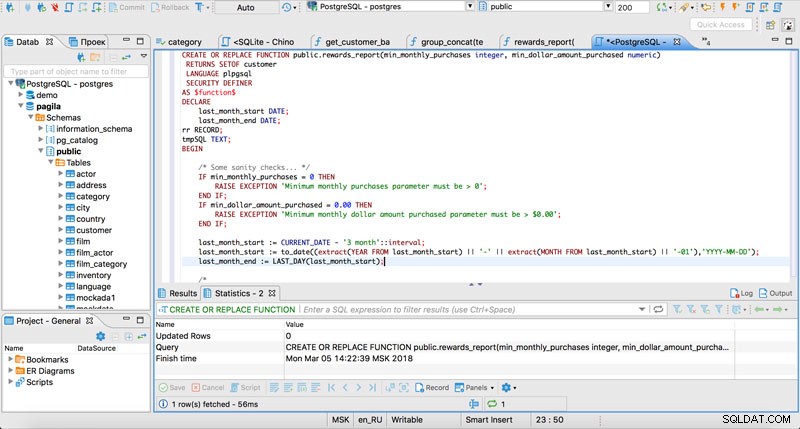Show the hidden editor tabs list
Viewport: 800px width, 429px height.
coord(706,41)
